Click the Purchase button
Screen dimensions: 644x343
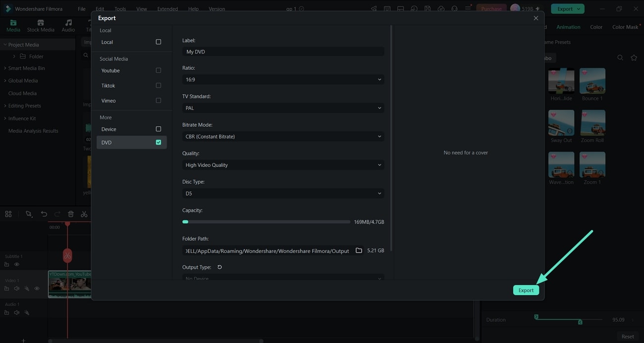coord(491,9)
